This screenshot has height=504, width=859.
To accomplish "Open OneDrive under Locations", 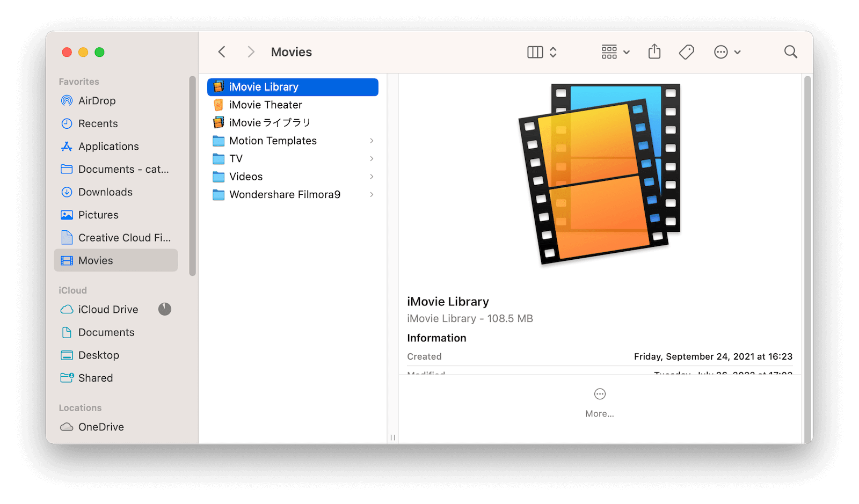I will pyautogui.click(x=115, y=427).
